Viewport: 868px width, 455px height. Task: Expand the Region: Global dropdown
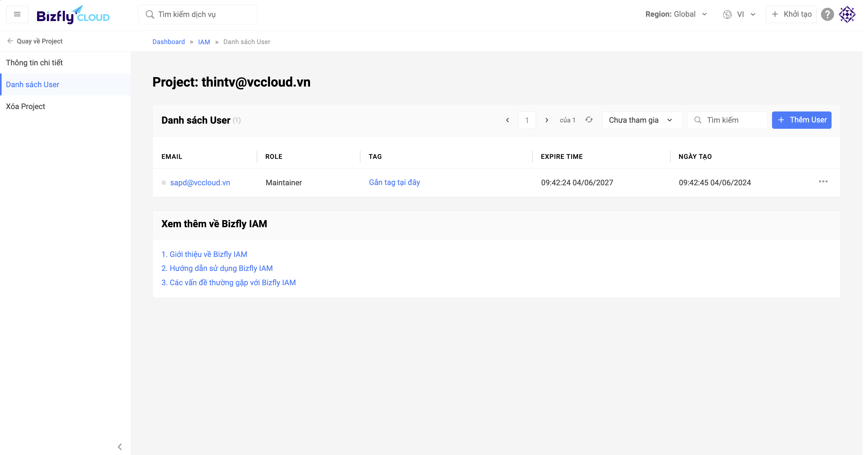pyautogui.click(x=676, y=14)
